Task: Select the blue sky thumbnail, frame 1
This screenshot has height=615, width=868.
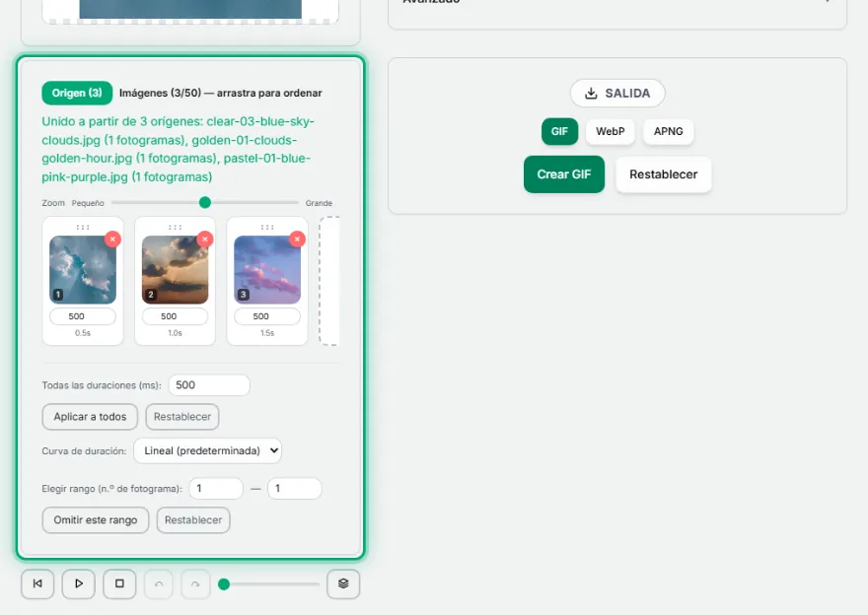Action: tap(83, 270)
